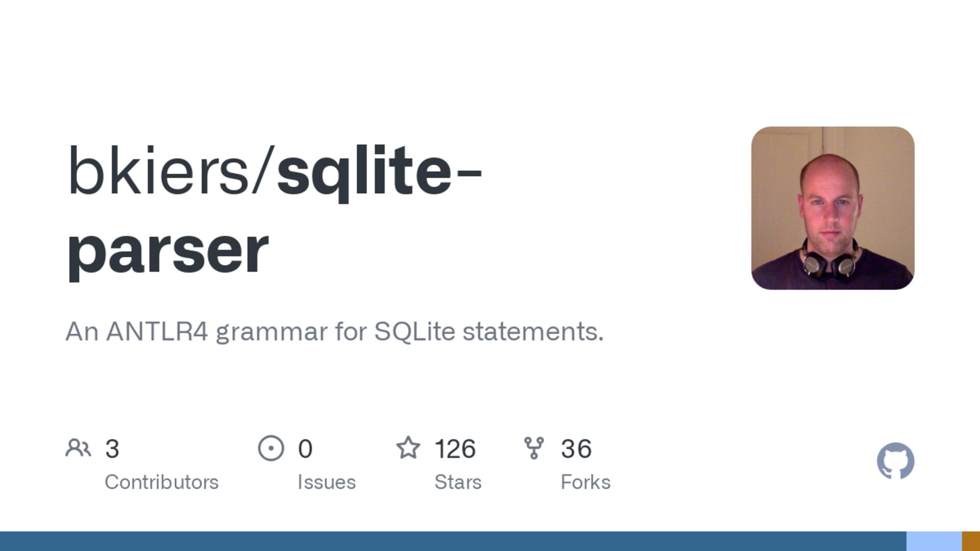
Task: Click the orange language bar segment
Action: [x=971, y=541]
